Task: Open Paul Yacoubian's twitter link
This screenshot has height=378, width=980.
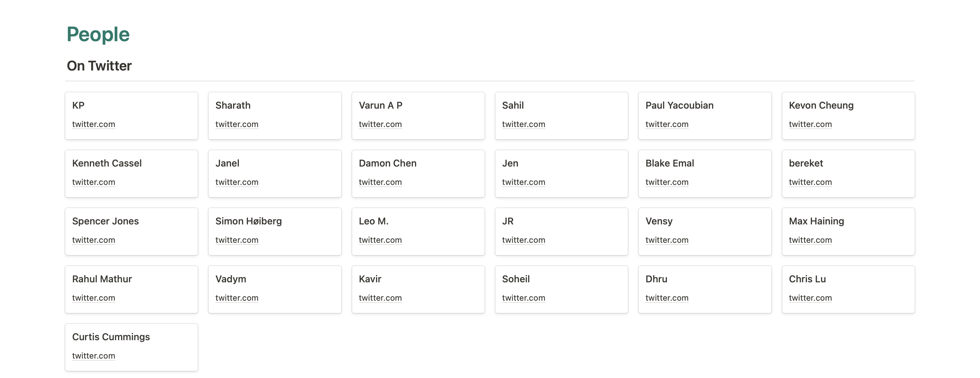Action: [x=667, y=124]
